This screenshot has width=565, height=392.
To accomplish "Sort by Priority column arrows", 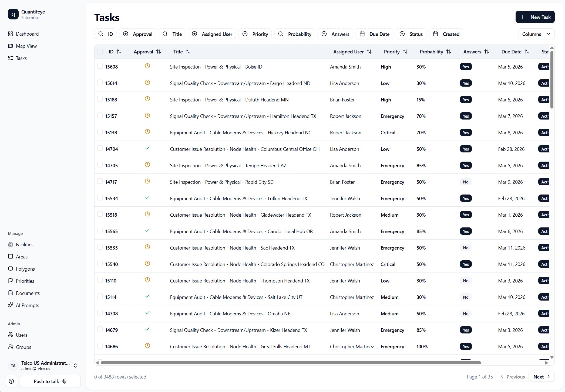I will [405, 52].
